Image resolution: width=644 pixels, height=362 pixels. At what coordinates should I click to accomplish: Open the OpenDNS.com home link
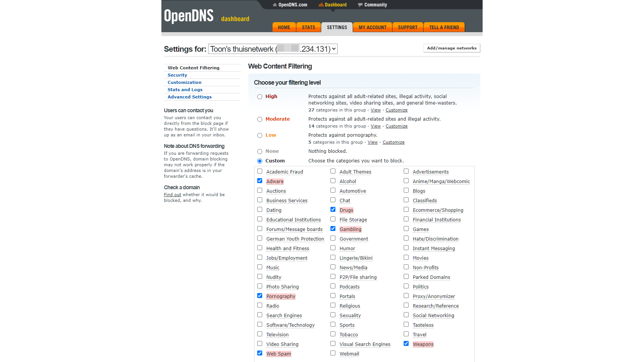(290, 5)
